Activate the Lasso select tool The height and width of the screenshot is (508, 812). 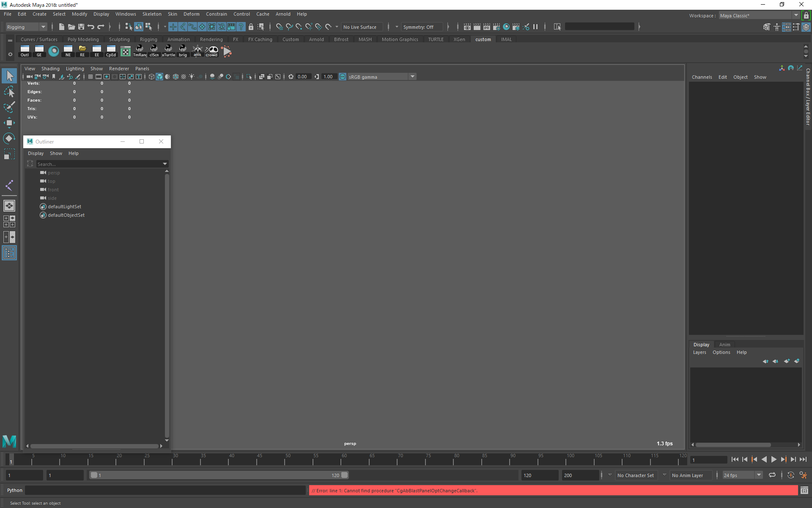[9, 91]
